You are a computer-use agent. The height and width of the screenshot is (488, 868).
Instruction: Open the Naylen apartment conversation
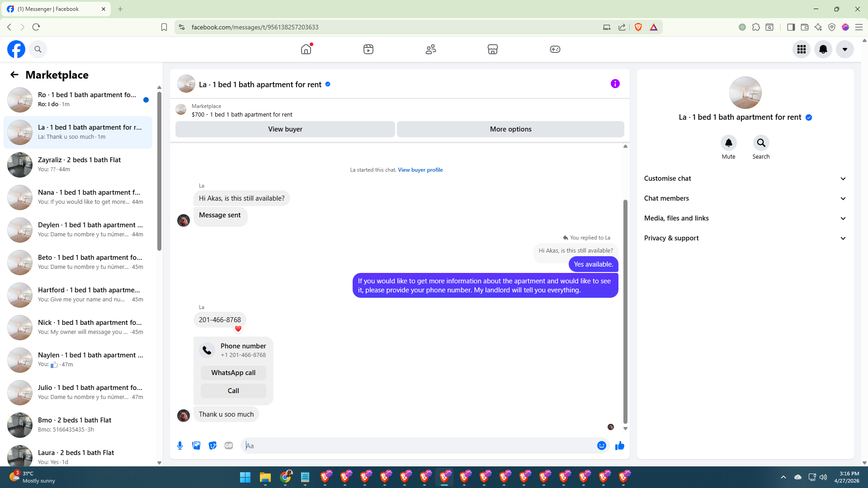tap(78, 360)
